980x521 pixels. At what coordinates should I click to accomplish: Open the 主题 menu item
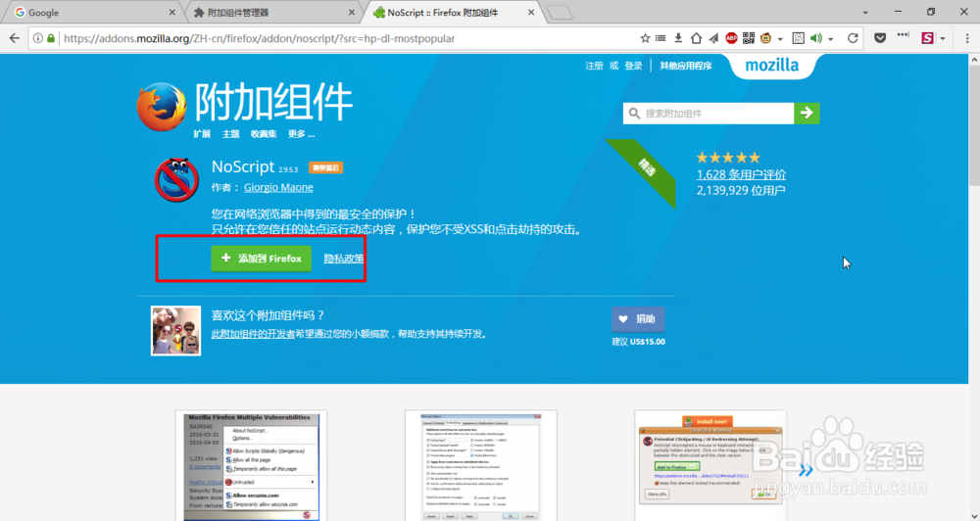230,134
